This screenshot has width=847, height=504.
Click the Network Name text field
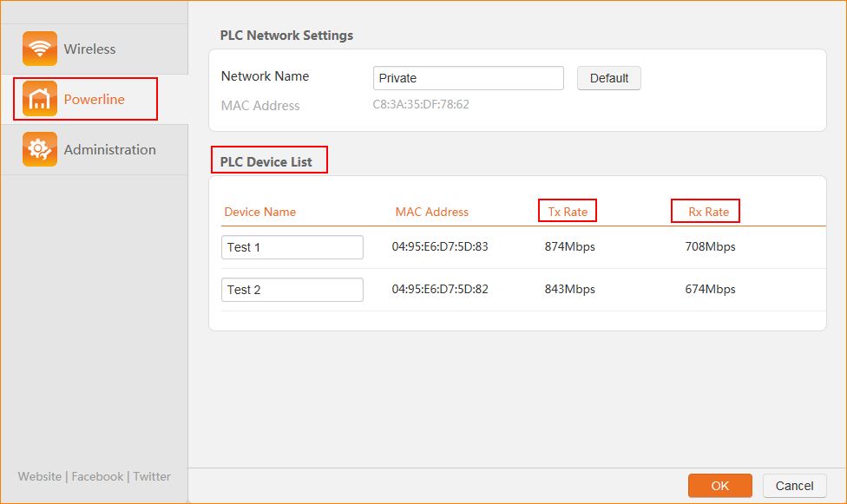(468, 78)
